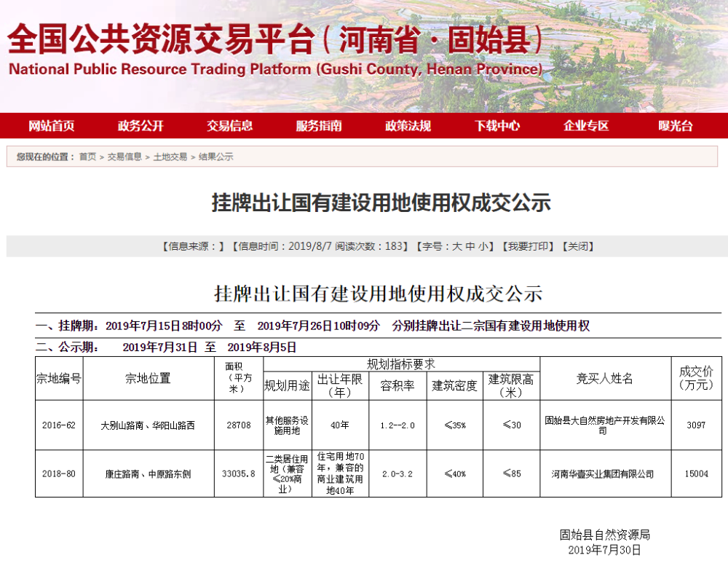Image resolution: width=728 pixels, height=566 pixels.
Task: Click the 成交价(万元) column header
Action: tap(696, 378)
